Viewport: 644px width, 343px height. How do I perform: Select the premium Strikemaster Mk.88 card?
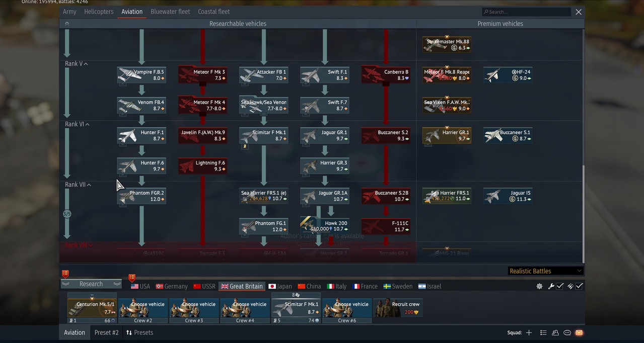click(447, 45)
